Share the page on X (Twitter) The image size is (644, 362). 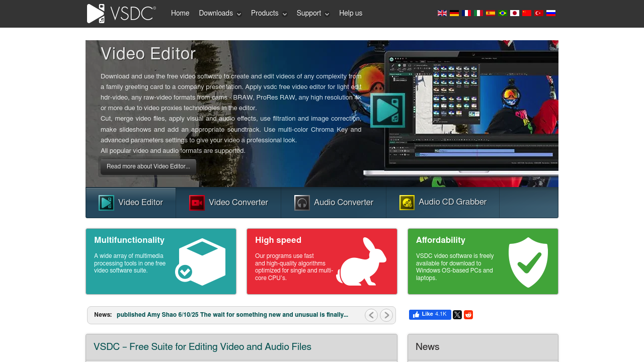(x=457, y=315)
